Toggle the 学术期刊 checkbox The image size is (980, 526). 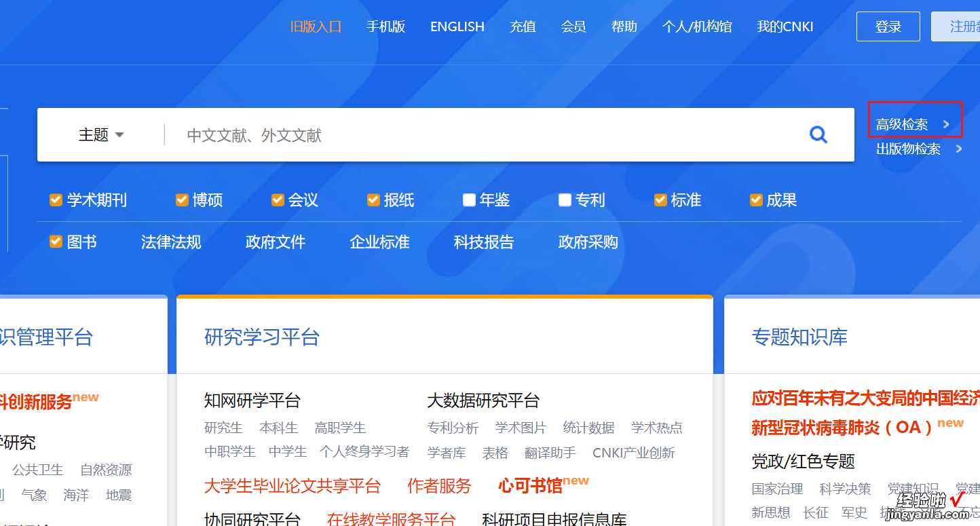[x=56, y=200]
